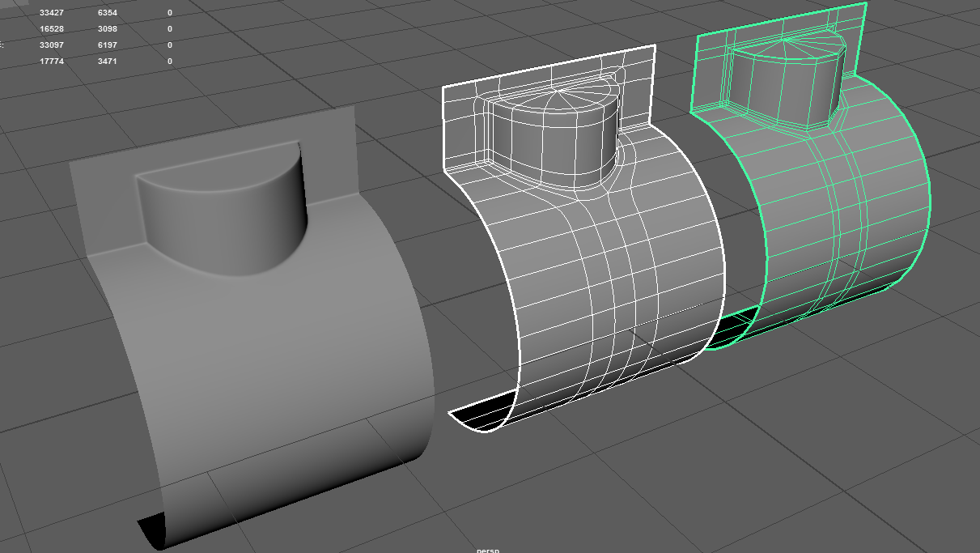Click the value 33427 in the poly count HUD
The width and height of the screenshot is (980, 553).
[x=52, y=13]
